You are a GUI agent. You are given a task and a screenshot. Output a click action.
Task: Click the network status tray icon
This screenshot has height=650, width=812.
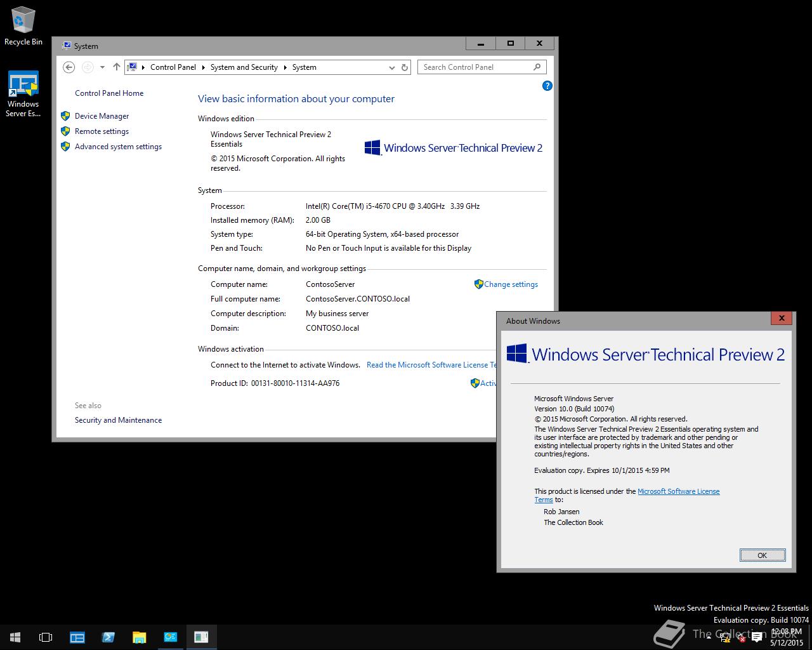[725, 637]
